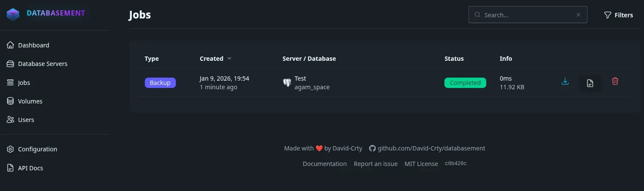Open the MIT License link
This screenshot has width=644, height=191.
(x=421, y=164)
